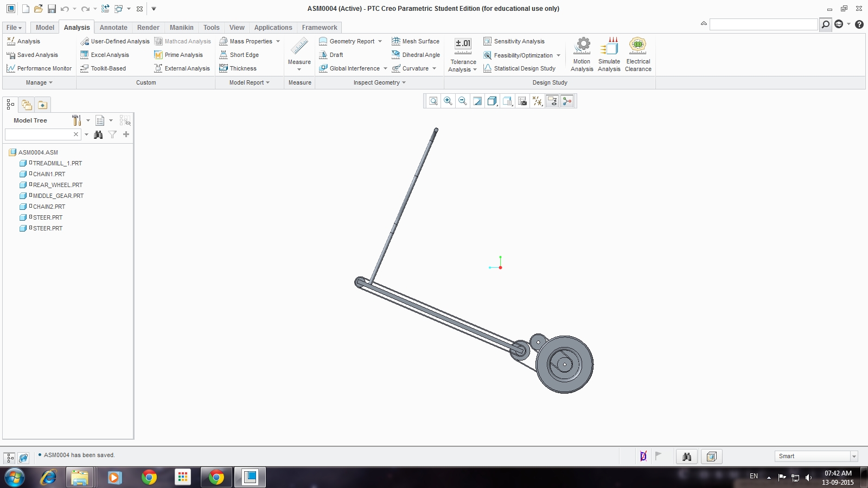
Task: Run Mesh Surface analysis
Action: 416,41
